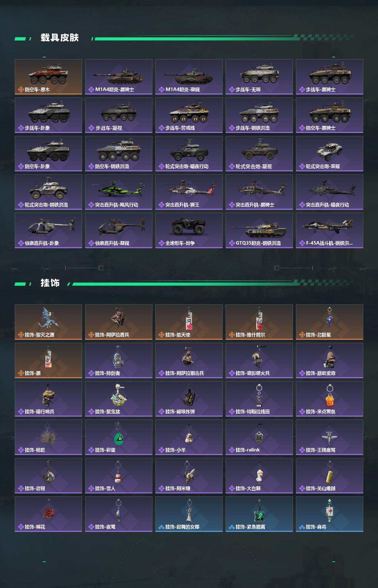Click the 载具皮肤 section heading
The height and width of the screenshot is (588, 378).
pos(60,38)
